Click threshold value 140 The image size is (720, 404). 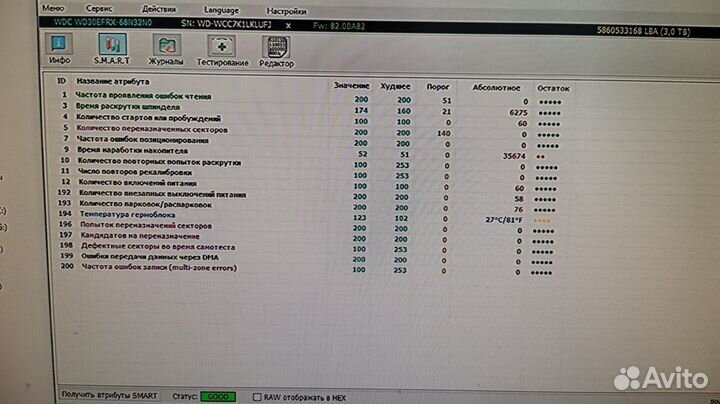(444, 133)
